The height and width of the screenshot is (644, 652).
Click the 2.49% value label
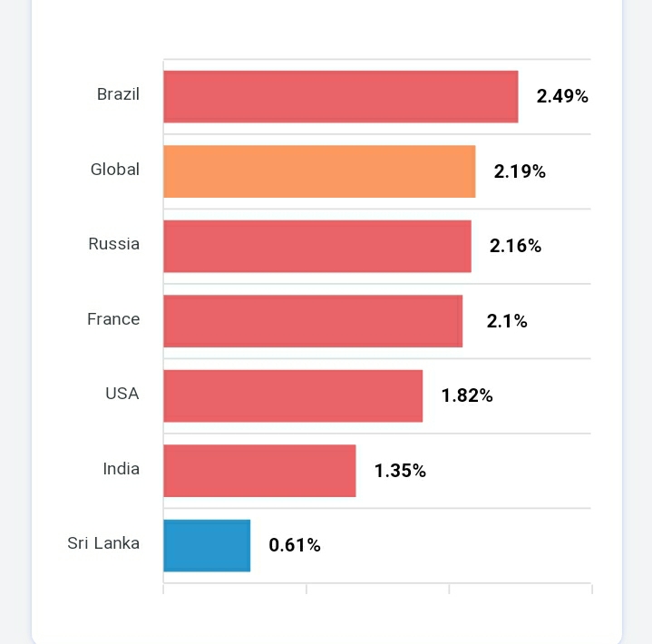[x=562, y=96]
